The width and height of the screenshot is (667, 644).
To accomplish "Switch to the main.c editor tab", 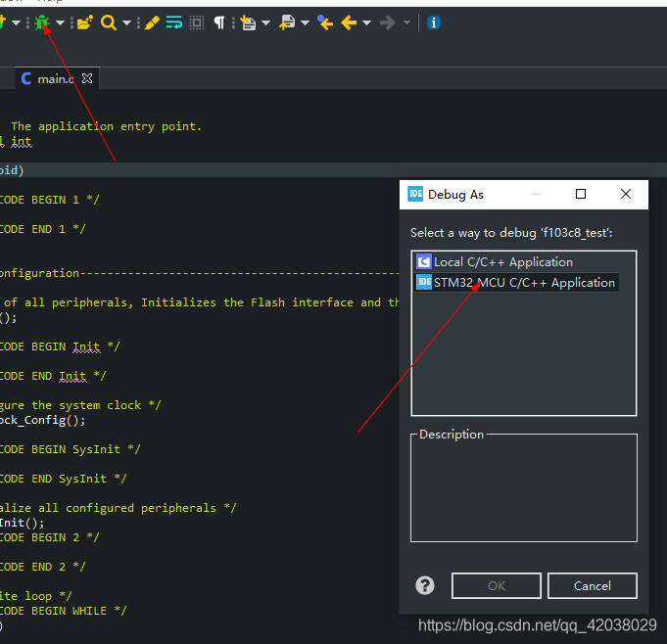I will click(x=56, y=79).
